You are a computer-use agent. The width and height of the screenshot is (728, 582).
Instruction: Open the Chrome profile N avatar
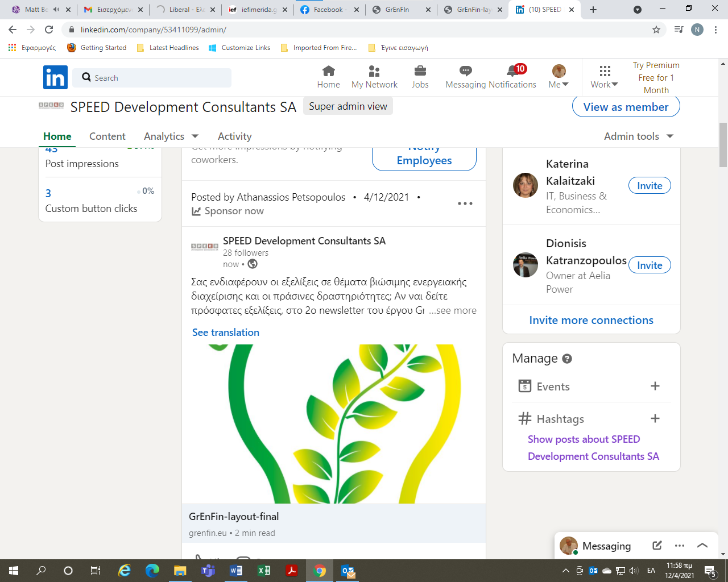(697, 30)
